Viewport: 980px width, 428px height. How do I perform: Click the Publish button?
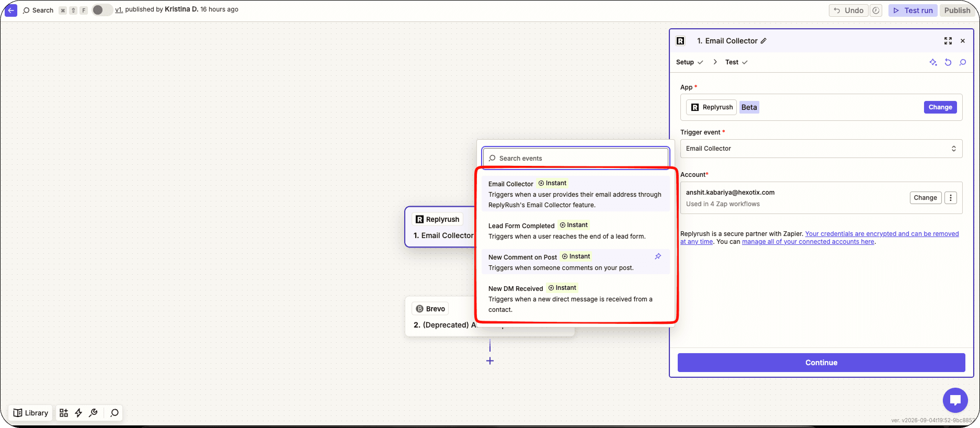coord(957,10)
